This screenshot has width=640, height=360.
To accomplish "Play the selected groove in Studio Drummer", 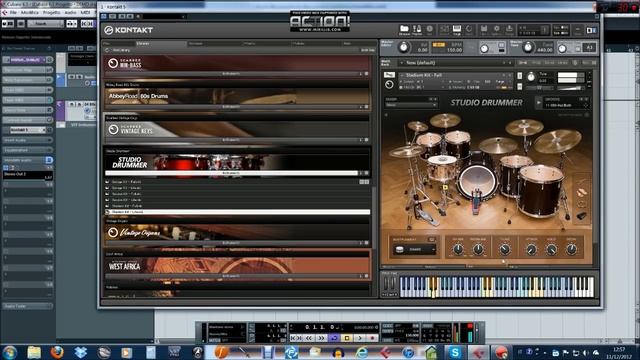I will click(x=539, y=103).
